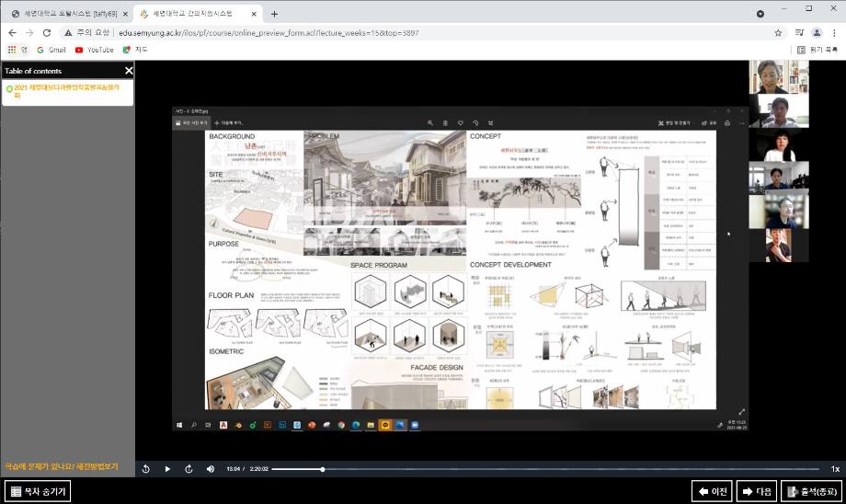Click the video progress slider handle
846x504 pixels.
[323, 469]
